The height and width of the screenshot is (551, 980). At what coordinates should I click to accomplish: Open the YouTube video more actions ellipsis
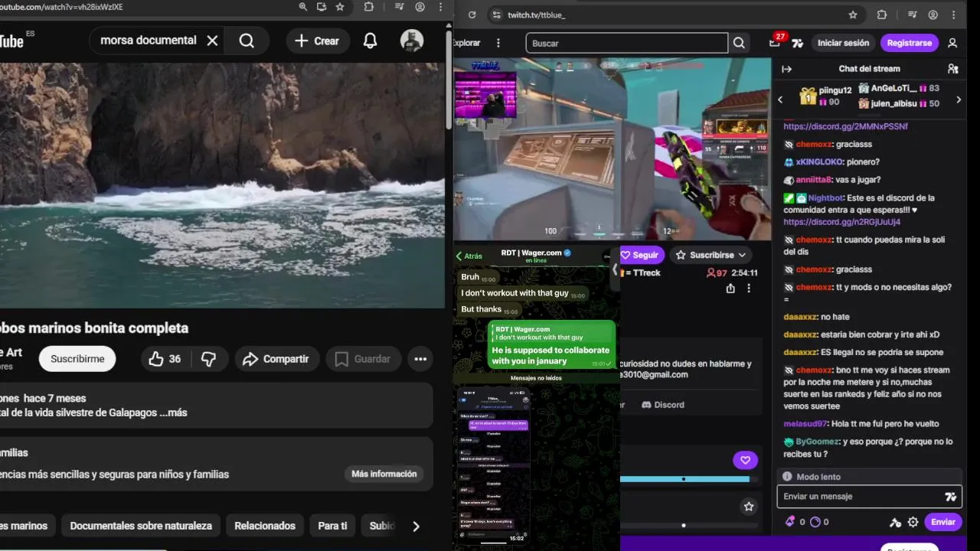pyautogui.click(x=420, y=359)
